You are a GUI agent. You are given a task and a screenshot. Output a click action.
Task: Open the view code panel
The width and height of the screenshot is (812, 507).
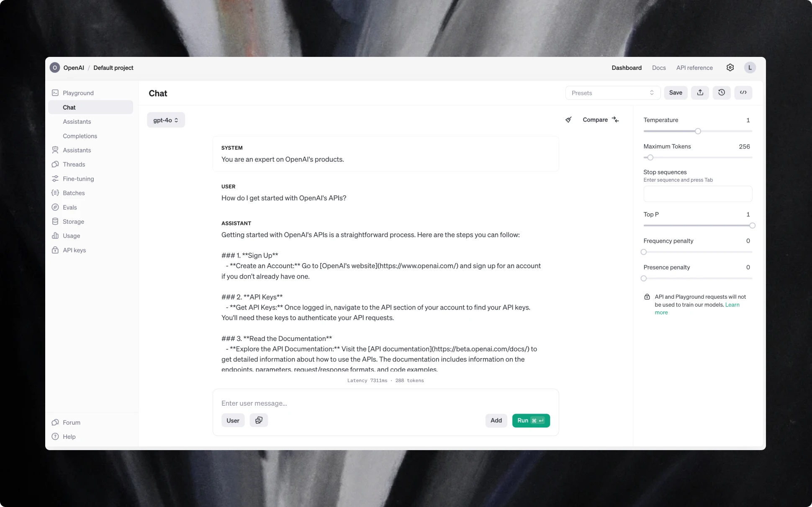coord(743,92)
